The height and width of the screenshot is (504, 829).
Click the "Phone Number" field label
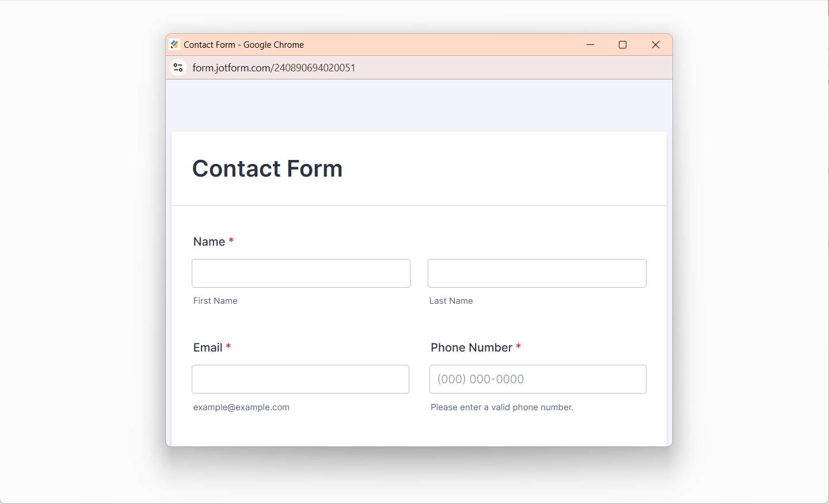coord(471,348)
